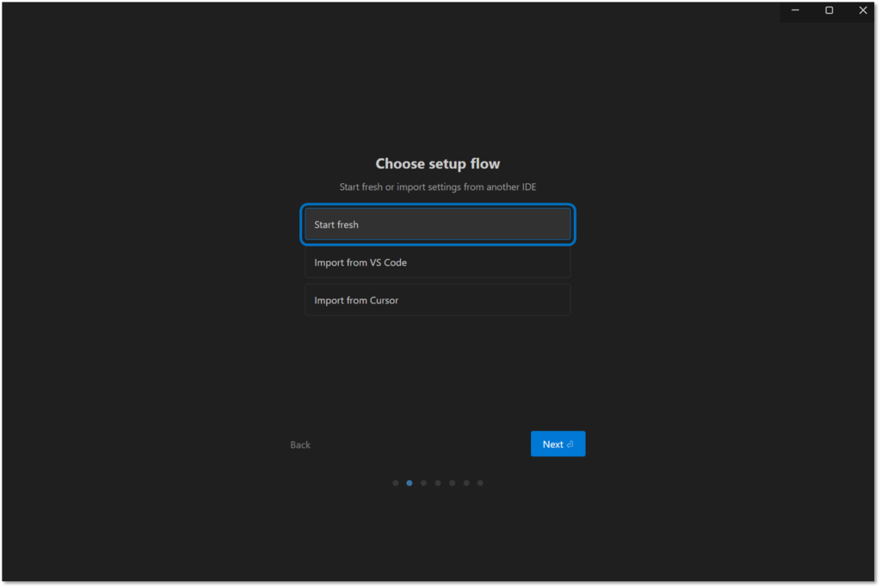Go to the sixth step dot
Viewport: 881px width, 588px height.
(466, 483)
